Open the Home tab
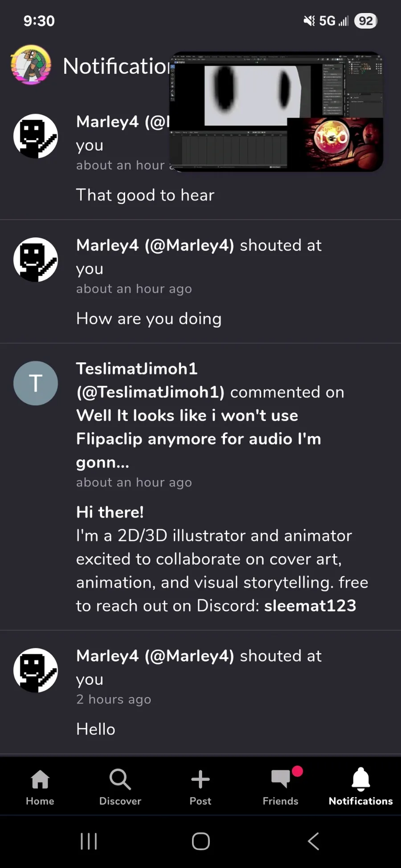 point(40,787)
